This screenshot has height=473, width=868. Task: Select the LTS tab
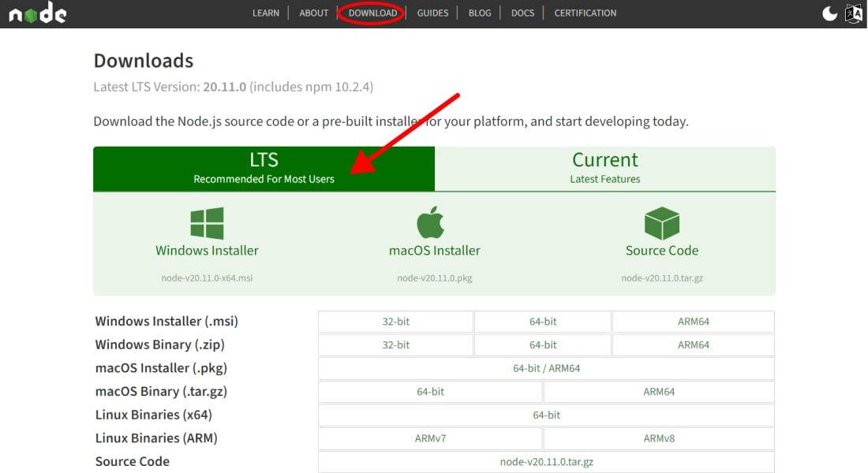[x=264, y=169]
